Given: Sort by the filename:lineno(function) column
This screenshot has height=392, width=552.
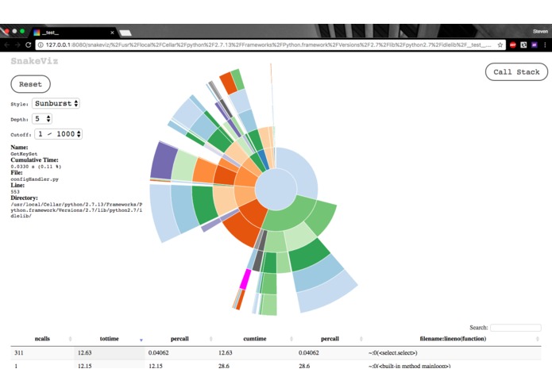Looking at the screenshot, I should pyautogui.click(x=453, y=339).
